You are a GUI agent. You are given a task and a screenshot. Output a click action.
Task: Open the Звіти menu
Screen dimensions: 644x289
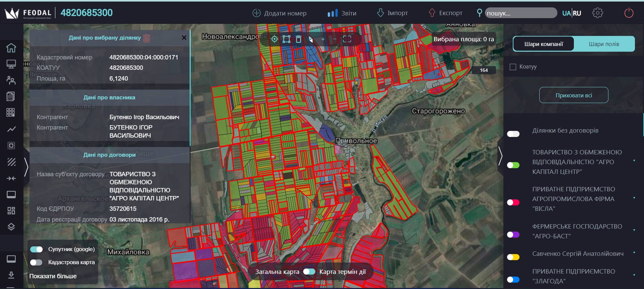[x=342, y=13]
